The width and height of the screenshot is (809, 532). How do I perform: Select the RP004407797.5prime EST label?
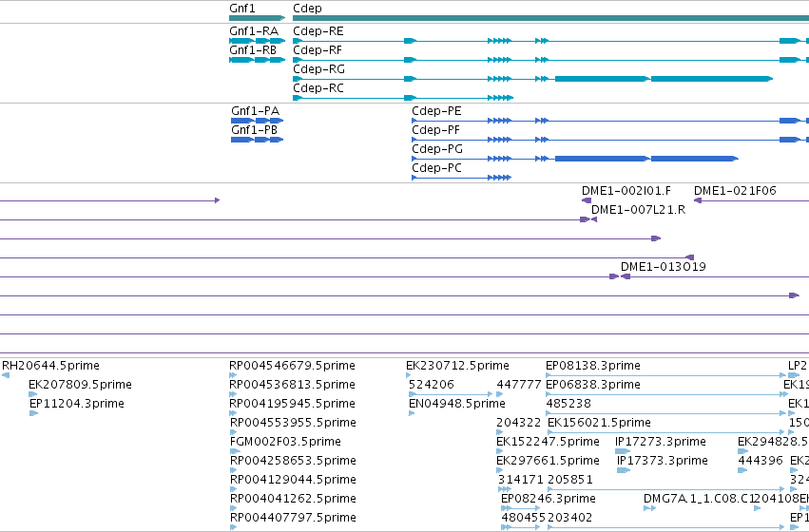(293, 518)
